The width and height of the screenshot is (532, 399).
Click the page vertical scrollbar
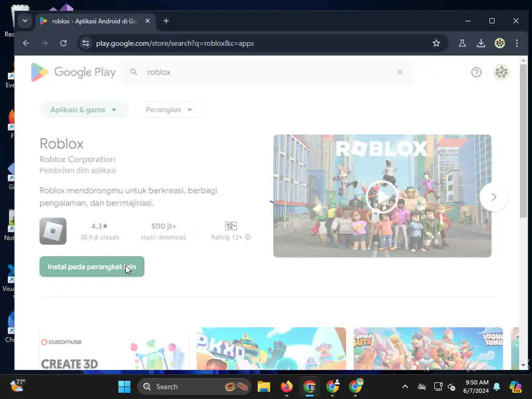point(524,141)
